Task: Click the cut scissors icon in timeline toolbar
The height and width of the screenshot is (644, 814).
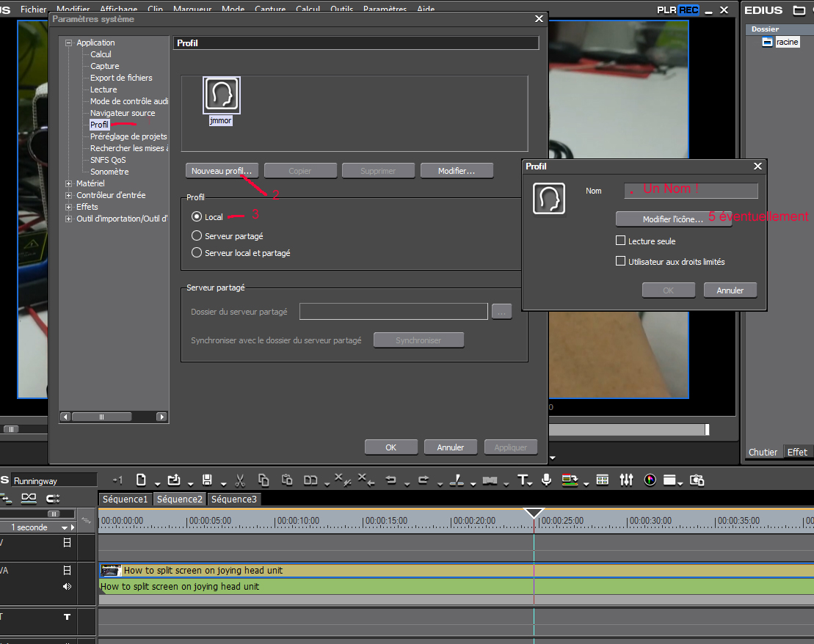Action: coord(239,480)
